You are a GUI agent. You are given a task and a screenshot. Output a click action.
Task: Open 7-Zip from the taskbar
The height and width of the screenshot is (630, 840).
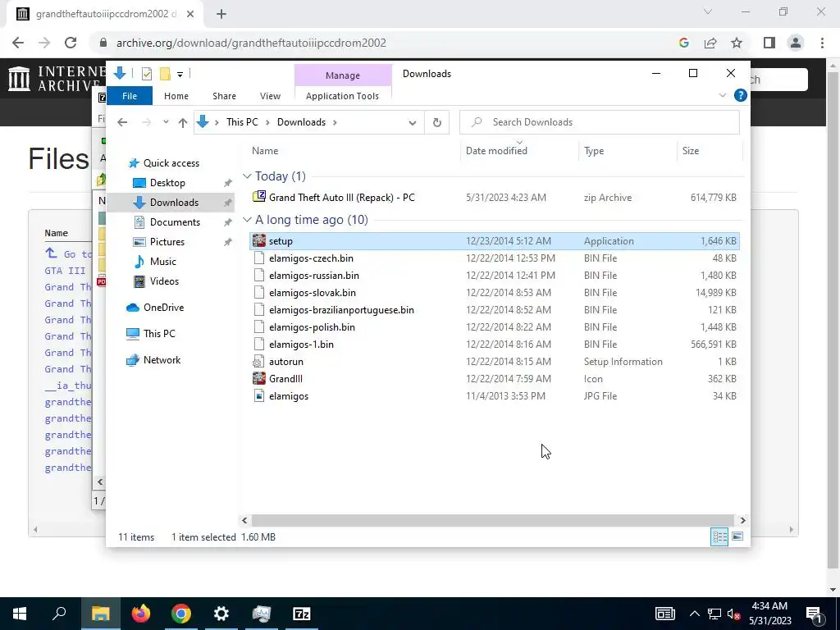[x=302, y=614]
